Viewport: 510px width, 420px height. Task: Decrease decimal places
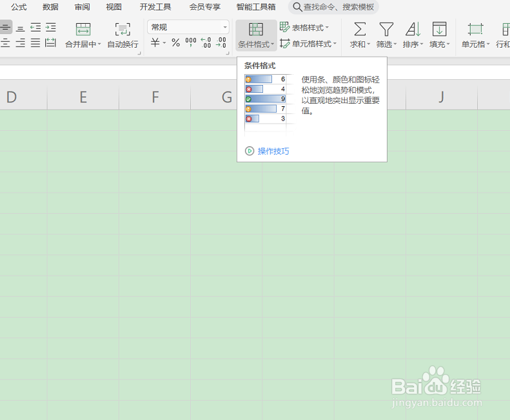[221, 43]
